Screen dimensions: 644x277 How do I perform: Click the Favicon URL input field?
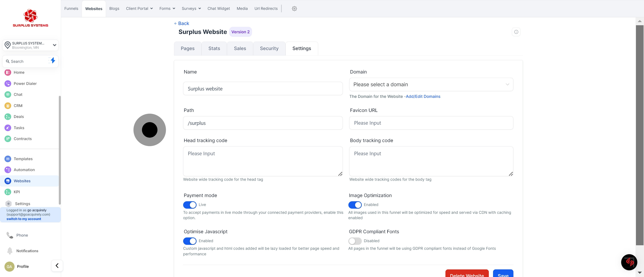point(431,123)
